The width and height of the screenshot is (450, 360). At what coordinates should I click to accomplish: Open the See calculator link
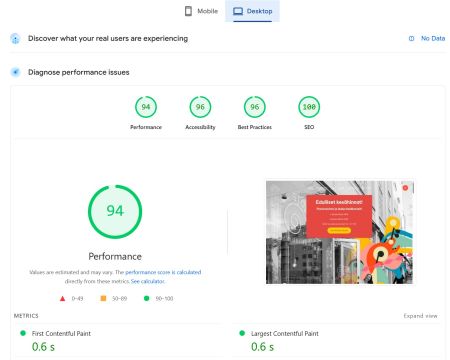(x=148, y=281)
